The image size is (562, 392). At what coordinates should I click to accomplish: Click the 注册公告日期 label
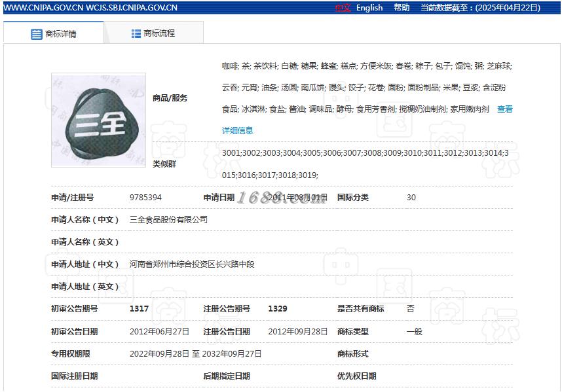pyautogui.click(x=227, y=332)
